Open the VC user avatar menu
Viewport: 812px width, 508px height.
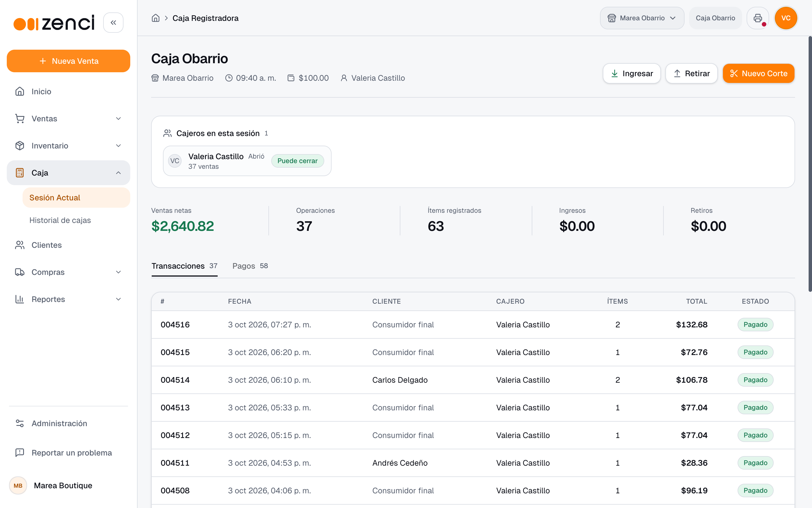point(786,18)
